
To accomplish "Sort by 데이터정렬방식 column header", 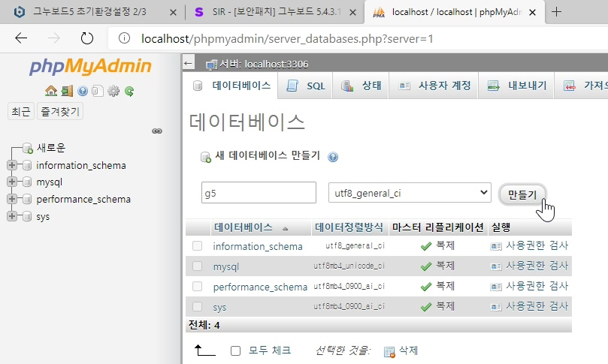I will point(349,227).
